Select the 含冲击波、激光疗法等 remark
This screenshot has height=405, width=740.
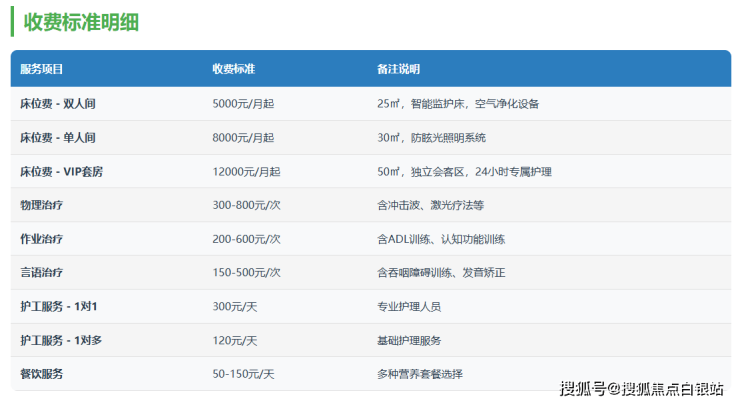(x=430, y=205)
